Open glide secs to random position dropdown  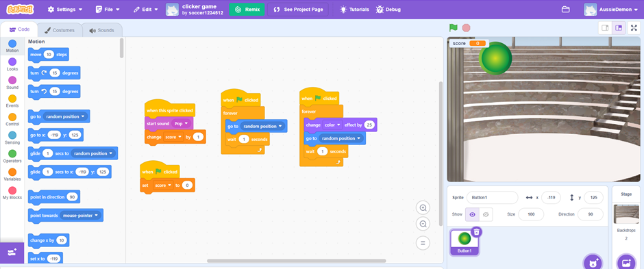pos(93,153)
